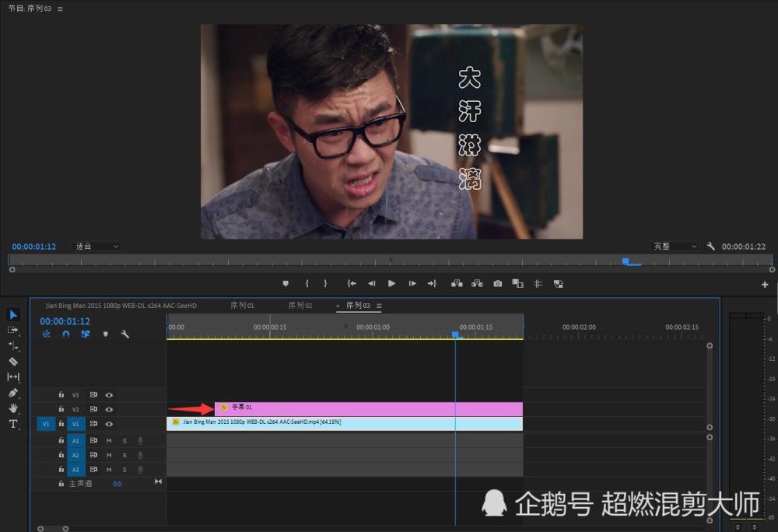Play the sequence in Program monitor

point(391,284)
